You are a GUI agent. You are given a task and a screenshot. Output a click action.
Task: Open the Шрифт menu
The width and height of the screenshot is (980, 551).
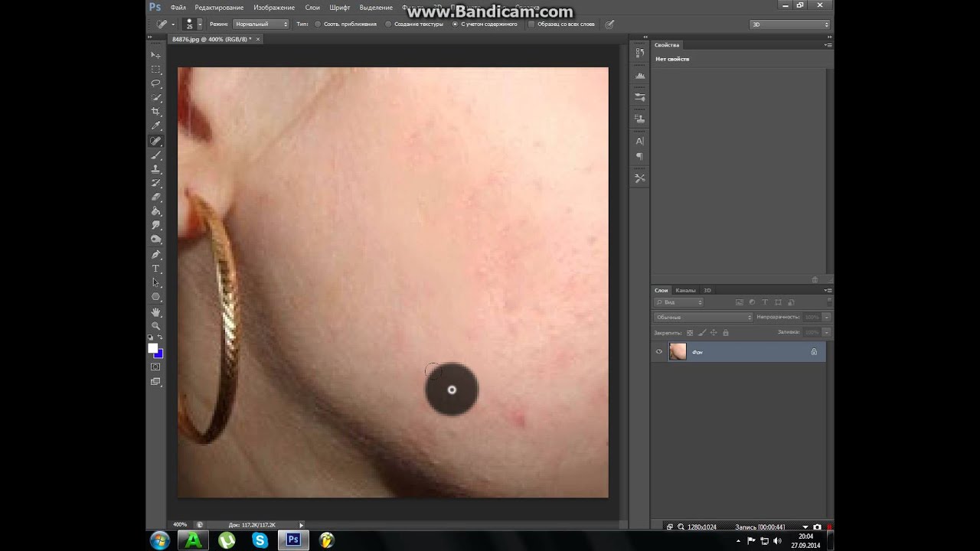coord(340,8)
